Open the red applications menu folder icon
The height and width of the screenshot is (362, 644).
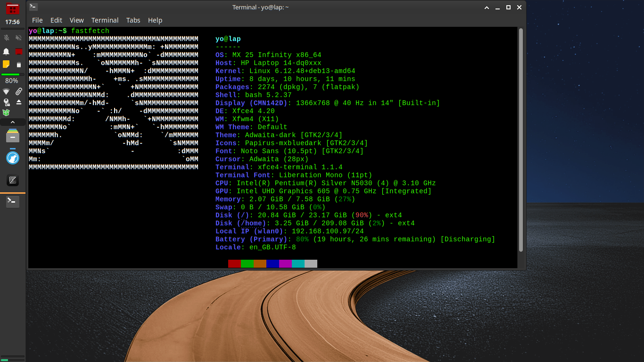pos(13,9)
